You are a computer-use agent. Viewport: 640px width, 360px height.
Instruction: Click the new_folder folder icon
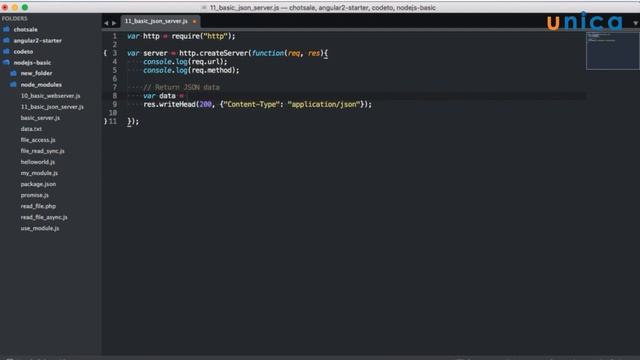pos(13,73)
